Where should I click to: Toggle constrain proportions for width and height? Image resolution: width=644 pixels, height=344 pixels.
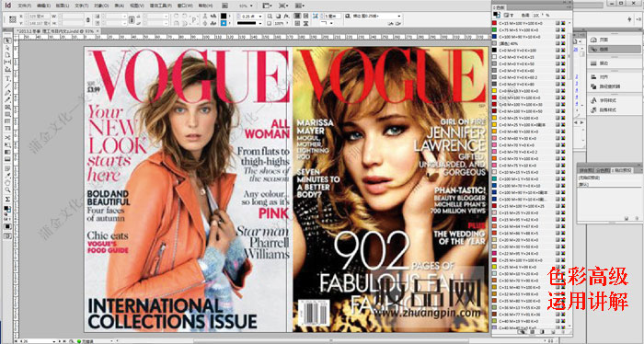click(88, 19)
